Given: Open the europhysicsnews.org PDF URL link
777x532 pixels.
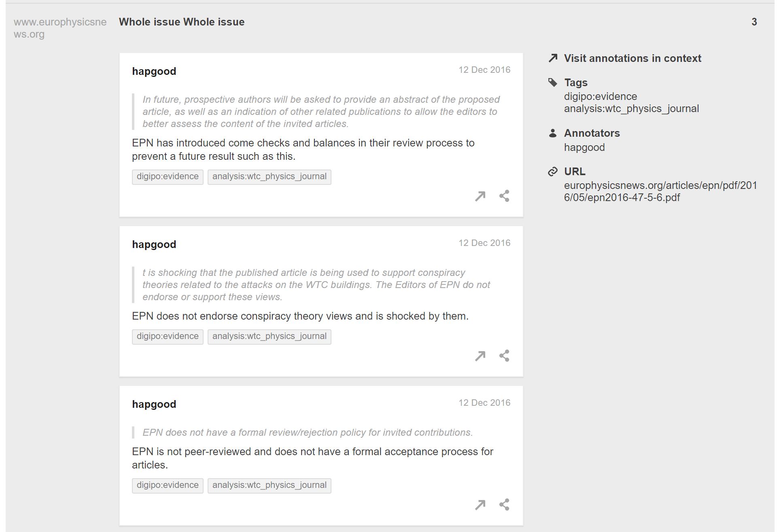Looking at the screenshot, I should pos(660,191).
